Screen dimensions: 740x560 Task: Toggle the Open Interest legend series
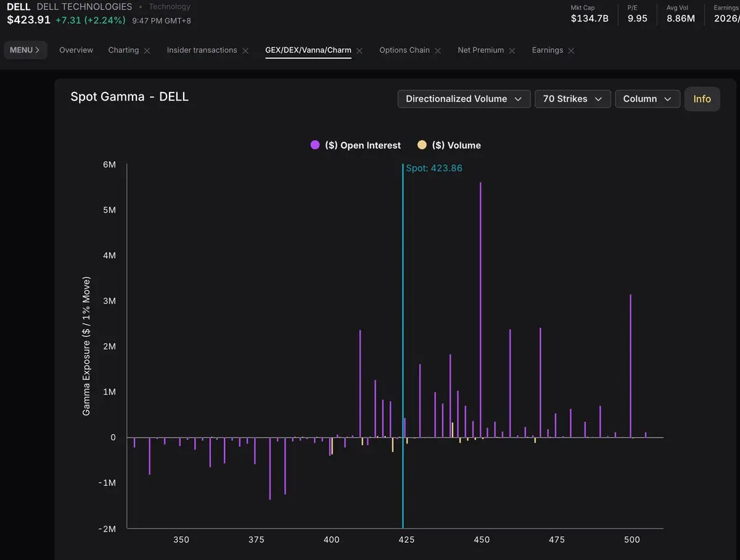[356, 146]
